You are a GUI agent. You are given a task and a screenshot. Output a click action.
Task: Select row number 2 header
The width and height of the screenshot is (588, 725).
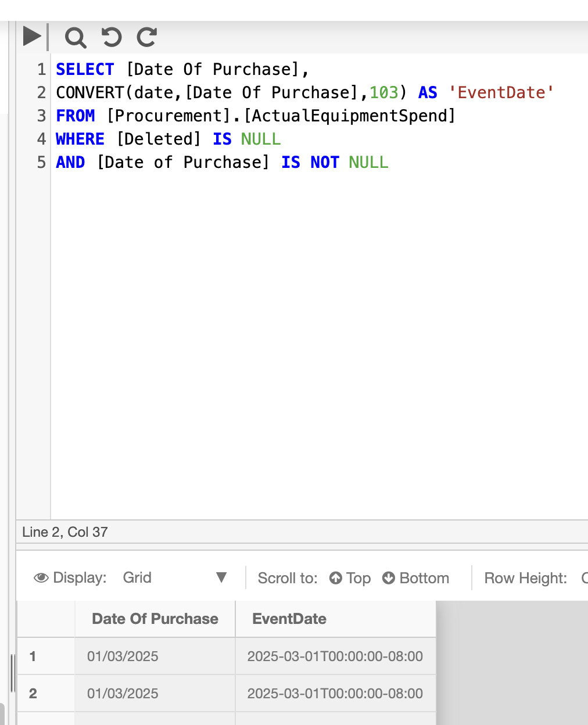[x=46, y=693]
